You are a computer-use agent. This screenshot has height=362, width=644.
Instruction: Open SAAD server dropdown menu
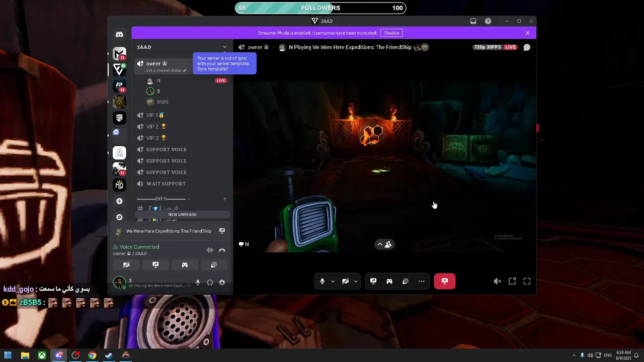[224, 47]
